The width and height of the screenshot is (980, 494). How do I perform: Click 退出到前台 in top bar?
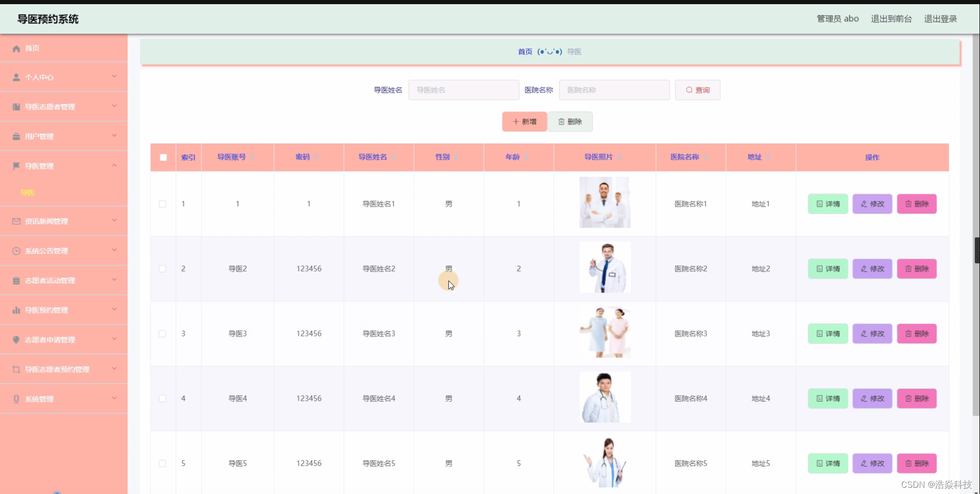pos(891,19)
